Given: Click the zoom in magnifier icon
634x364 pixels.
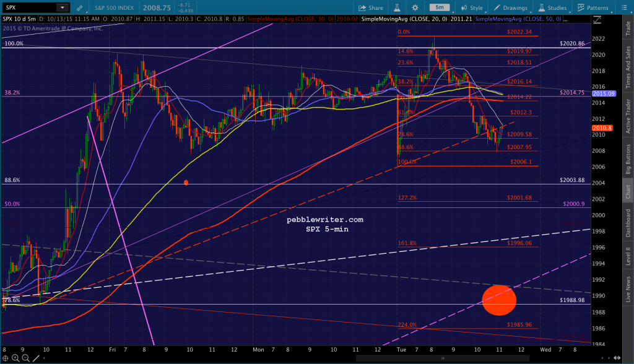Looking at the screenshot, I should (15, 358).
